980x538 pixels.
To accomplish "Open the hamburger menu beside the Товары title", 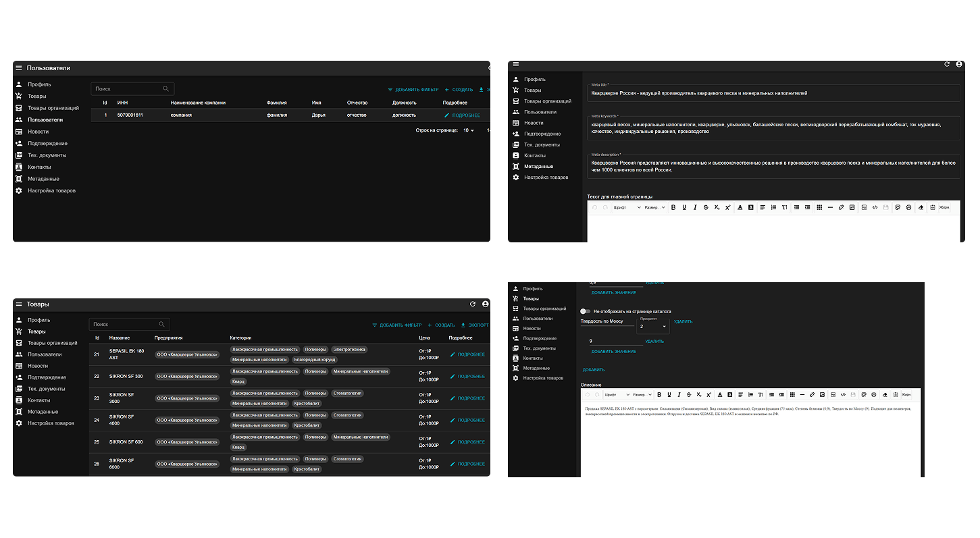I will 19,304.
